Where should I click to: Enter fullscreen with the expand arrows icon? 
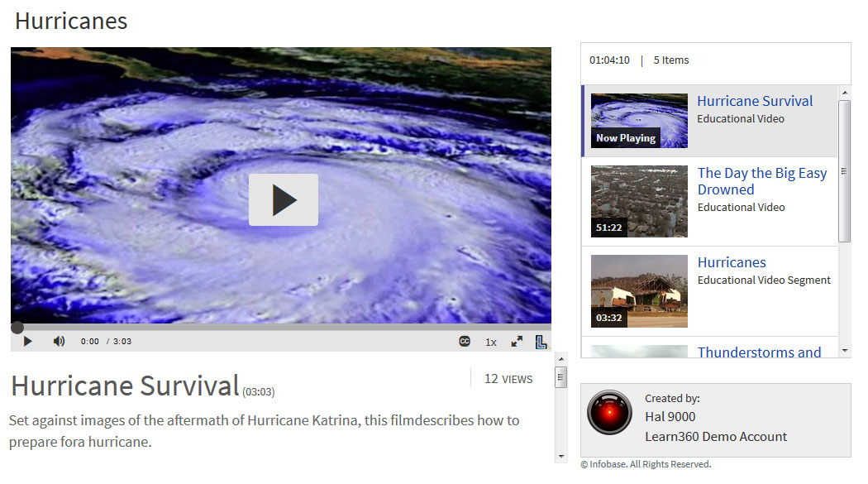click(x=517, y=342)
